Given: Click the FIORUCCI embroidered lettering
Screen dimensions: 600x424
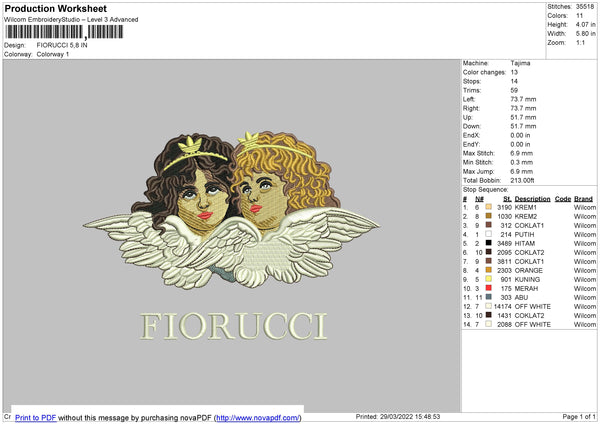Looking at the screenshot, I should 234,326.
